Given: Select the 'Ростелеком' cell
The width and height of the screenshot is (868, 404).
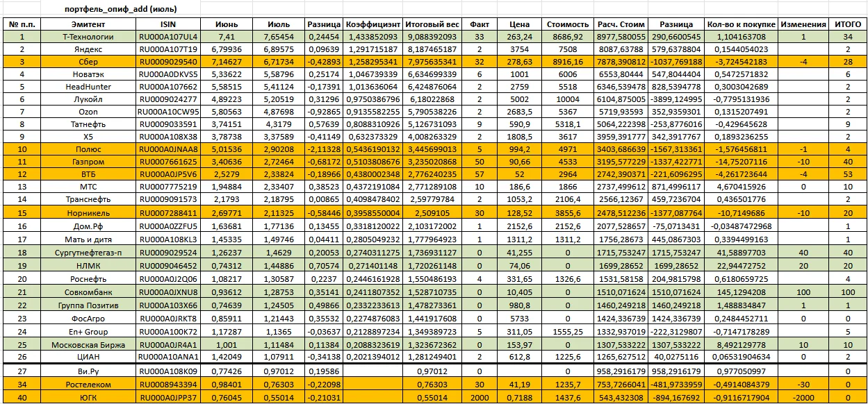Looking at the screenshot, I should pyautogui.click(x=88, y=385).
